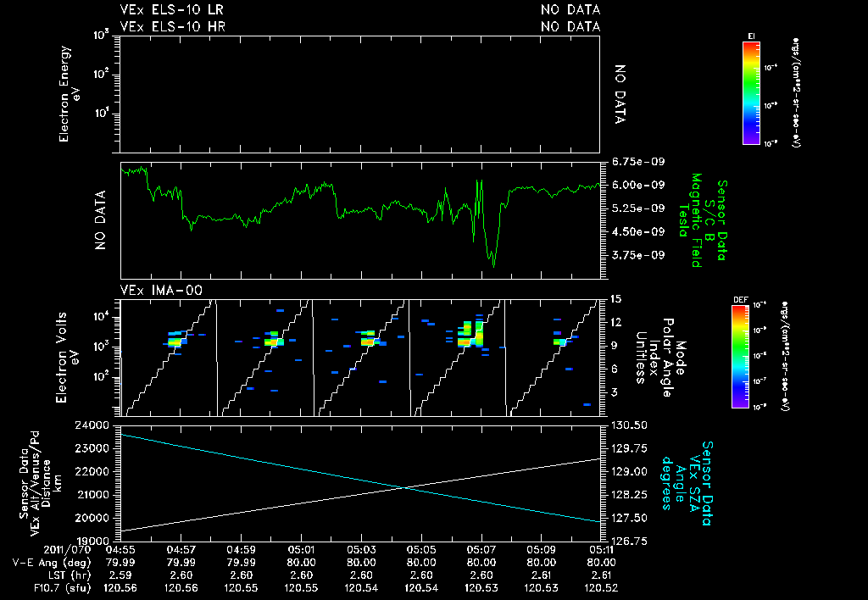Click the vertical 'NO DATA' left of magnetic plot
Screen dimensions: 868x600
pyautogui.click(x=100, y=220)
